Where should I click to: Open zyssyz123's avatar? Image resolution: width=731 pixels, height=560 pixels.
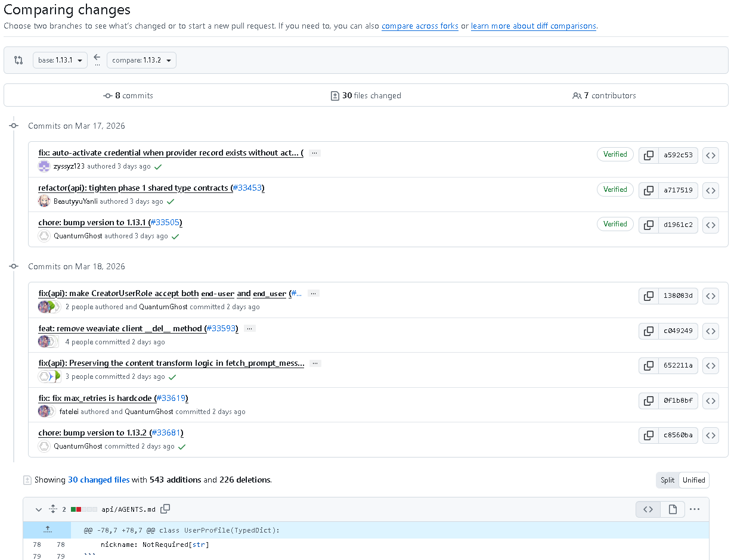point(44,166)
